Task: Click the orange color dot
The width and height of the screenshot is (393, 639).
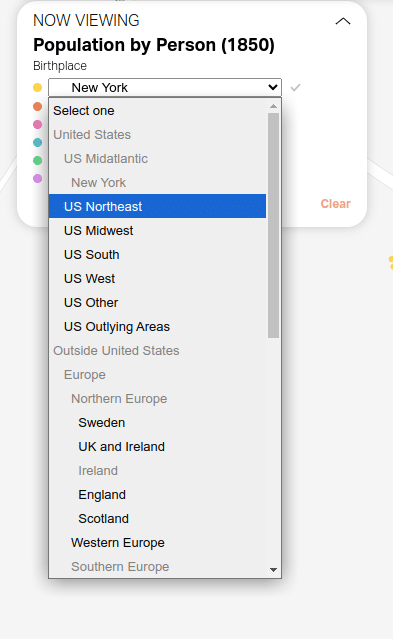Action: coord(38,106)
